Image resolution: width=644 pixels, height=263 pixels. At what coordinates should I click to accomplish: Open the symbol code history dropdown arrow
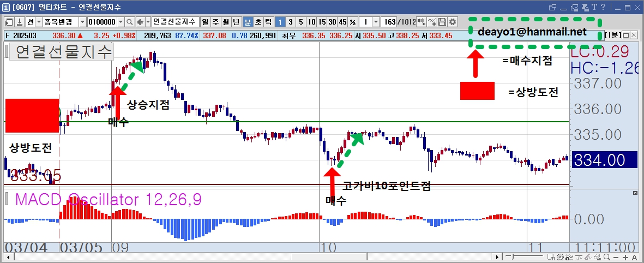point(121,22)
